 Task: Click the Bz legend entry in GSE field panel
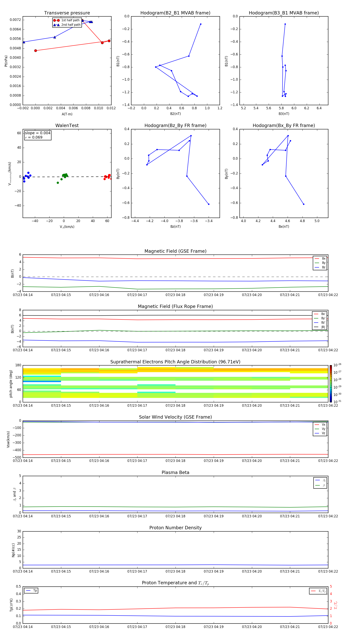click(320, 268)
